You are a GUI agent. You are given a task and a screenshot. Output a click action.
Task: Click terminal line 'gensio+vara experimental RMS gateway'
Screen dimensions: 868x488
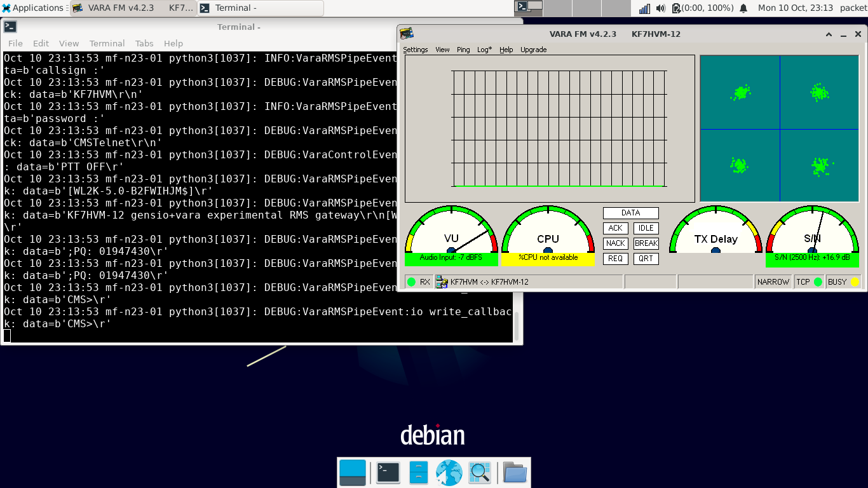(x=200, y=215)
